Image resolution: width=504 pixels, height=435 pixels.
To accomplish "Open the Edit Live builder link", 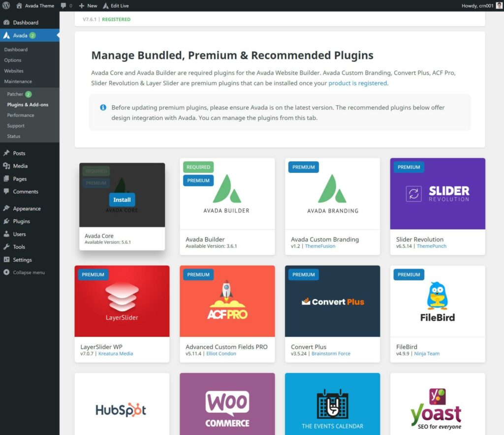I will [x=116, y=5].
